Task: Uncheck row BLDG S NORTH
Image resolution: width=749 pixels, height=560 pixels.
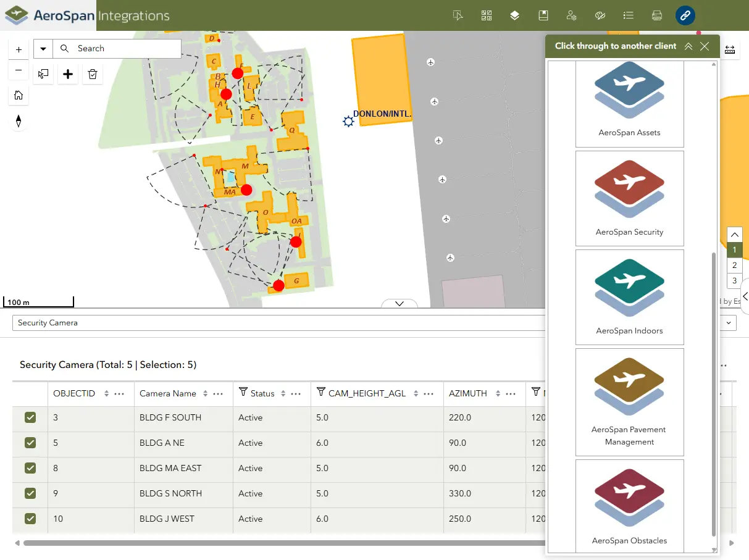Action: [30, 493]
